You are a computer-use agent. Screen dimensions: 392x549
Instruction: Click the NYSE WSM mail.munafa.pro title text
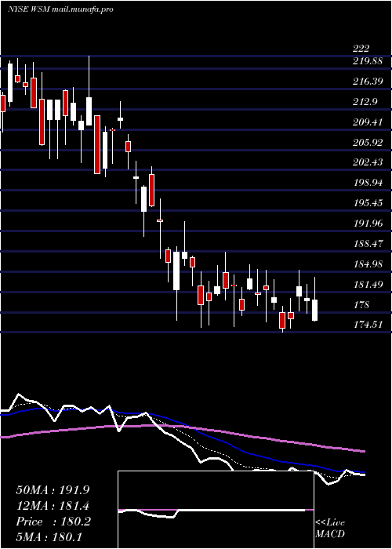click(60, 9)
